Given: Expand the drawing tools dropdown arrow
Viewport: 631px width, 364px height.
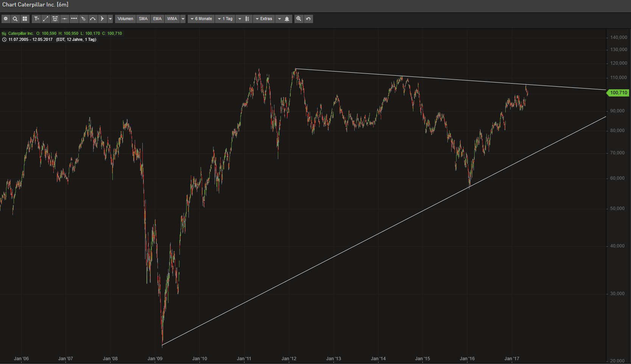Looking at the screenshot, I should (110, 19).
